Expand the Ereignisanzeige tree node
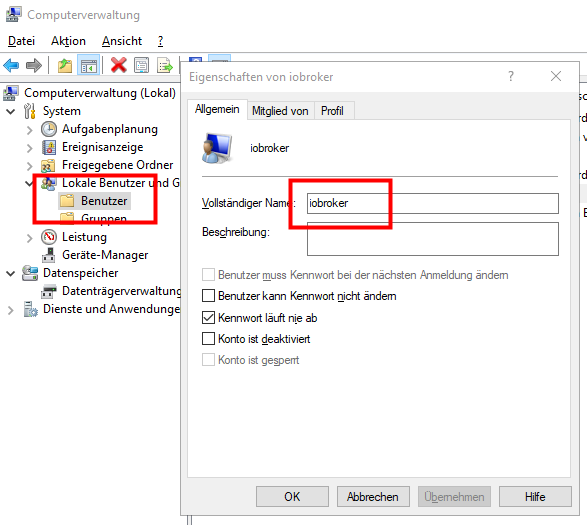The width and height of the screenshot is (587, 525). [30, 148]
